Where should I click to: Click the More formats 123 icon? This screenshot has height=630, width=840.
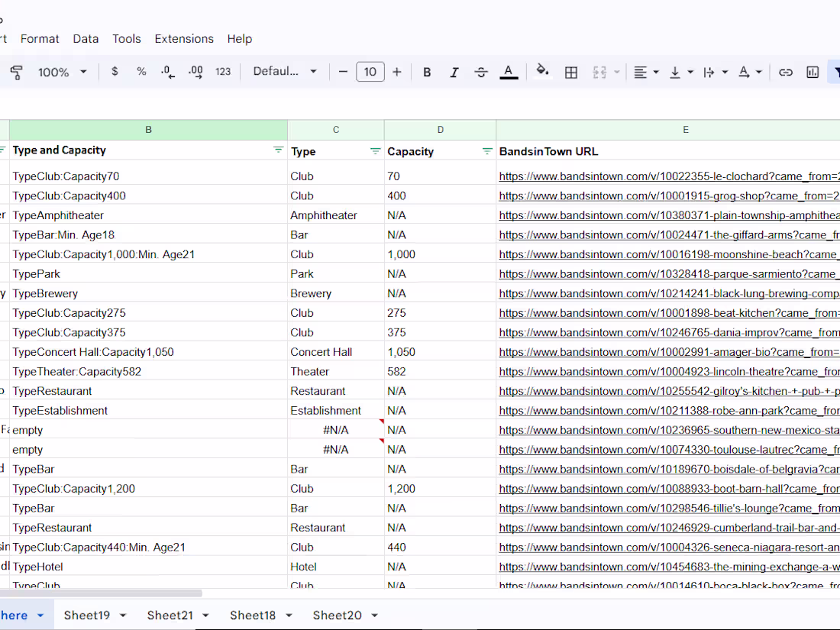click(x=222, y=72)
